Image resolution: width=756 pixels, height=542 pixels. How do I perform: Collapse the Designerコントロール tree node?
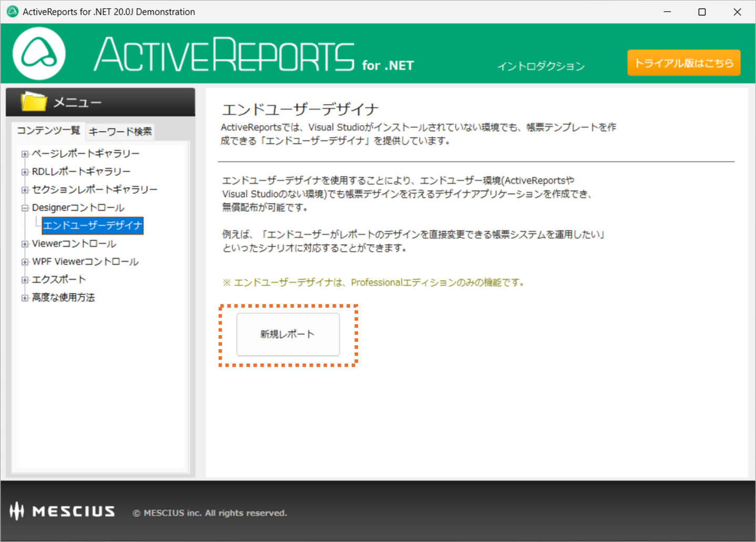click(x=25, y=207)
